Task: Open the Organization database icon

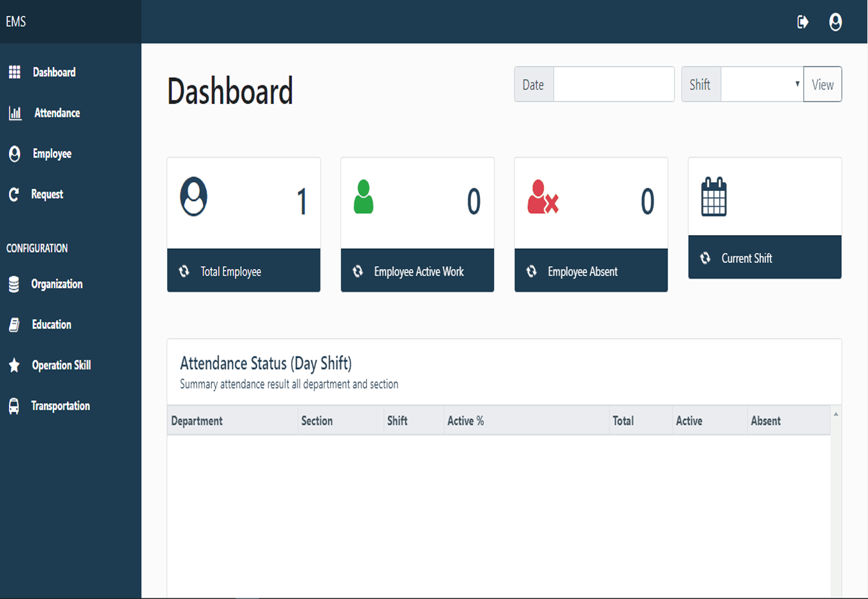Action: tap(15, 284)
